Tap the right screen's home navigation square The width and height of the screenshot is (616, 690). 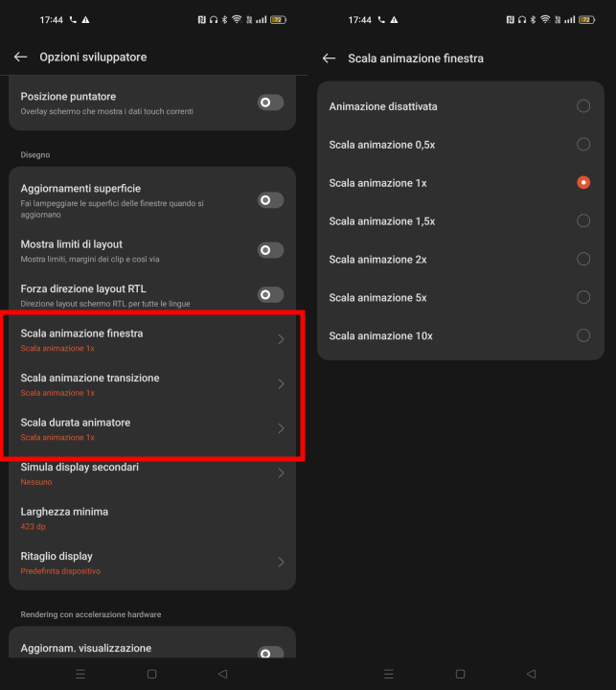point(460,674)
